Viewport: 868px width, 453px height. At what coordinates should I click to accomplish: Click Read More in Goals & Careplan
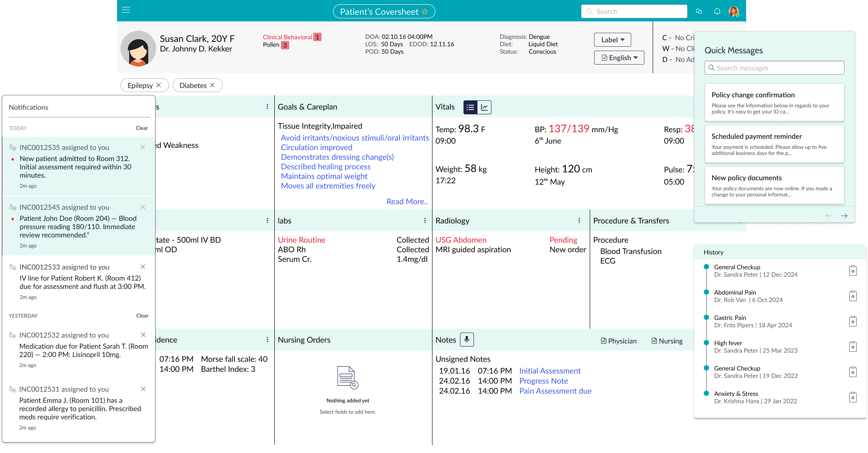click(407, 202)
